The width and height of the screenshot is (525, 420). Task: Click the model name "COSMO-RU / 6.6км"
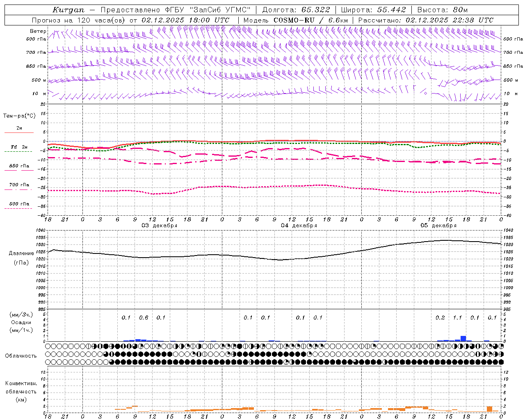(x=310, y=20)
